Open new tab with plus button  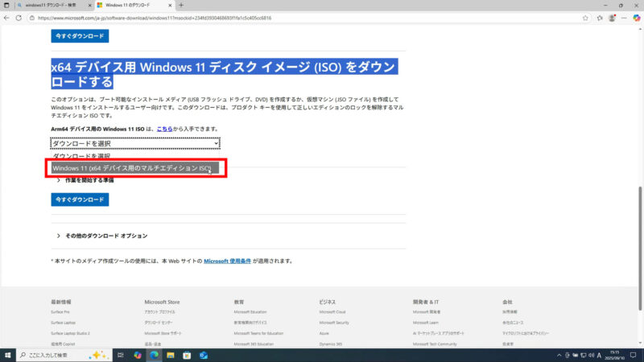click(181, 5)
